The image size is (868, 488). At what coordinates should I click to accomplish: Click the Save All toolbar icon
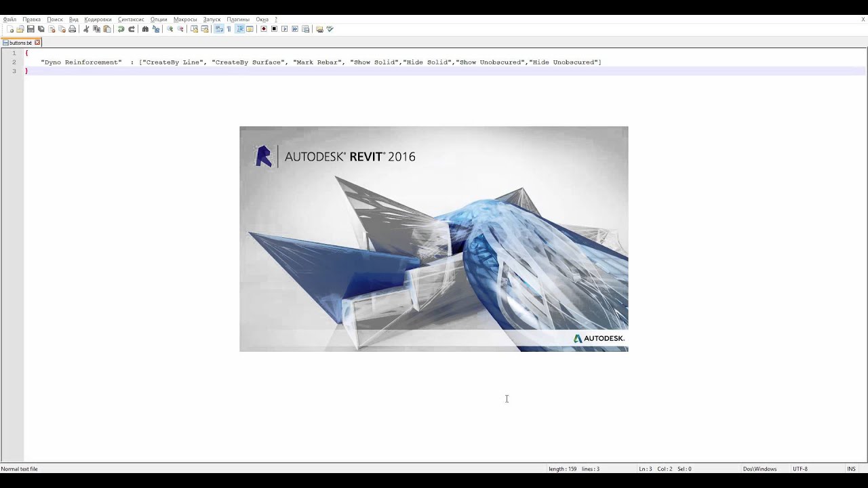41,29
